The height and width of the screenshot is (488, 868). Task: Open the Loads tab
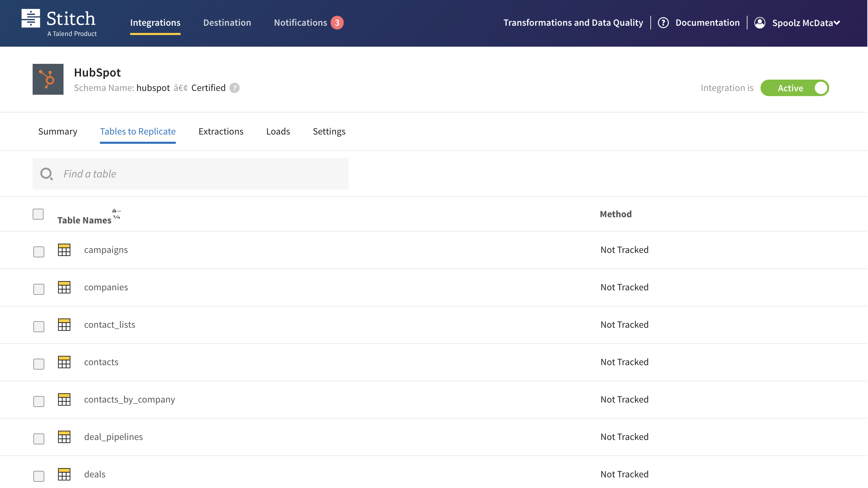278,131
